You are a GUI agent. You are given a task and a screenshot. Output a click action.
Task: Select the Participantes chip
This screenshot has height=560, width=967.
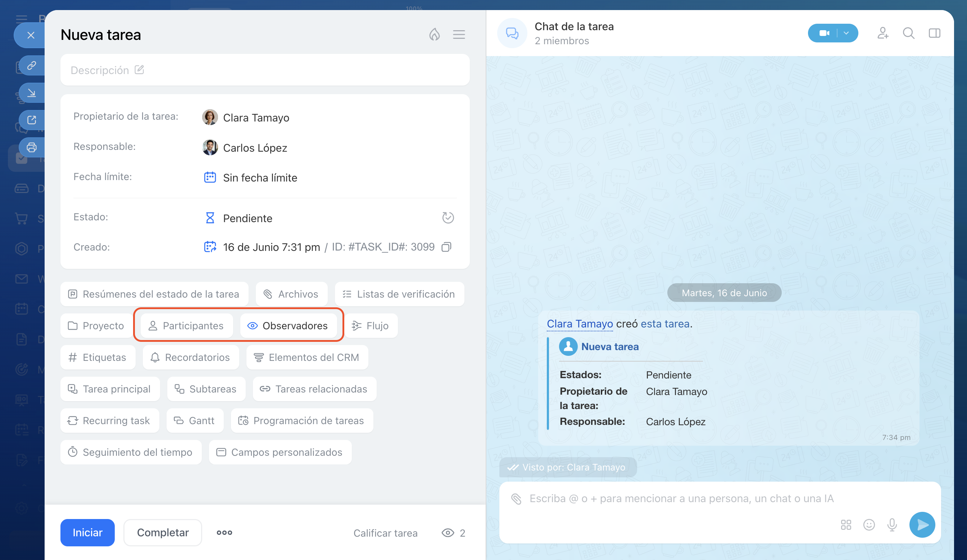(x=187, y=326)
